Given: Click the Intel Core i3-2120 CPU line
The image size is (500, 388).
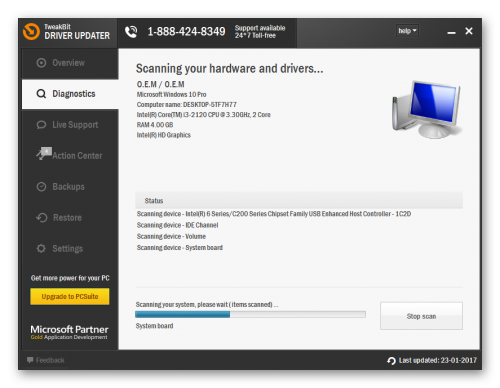Looking at the screenshot, I should point(203,115).
